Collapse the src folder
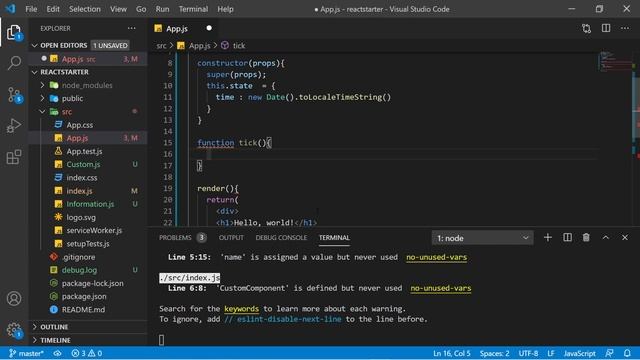Viewport: 640px width, 360px height. click(42, 111)
